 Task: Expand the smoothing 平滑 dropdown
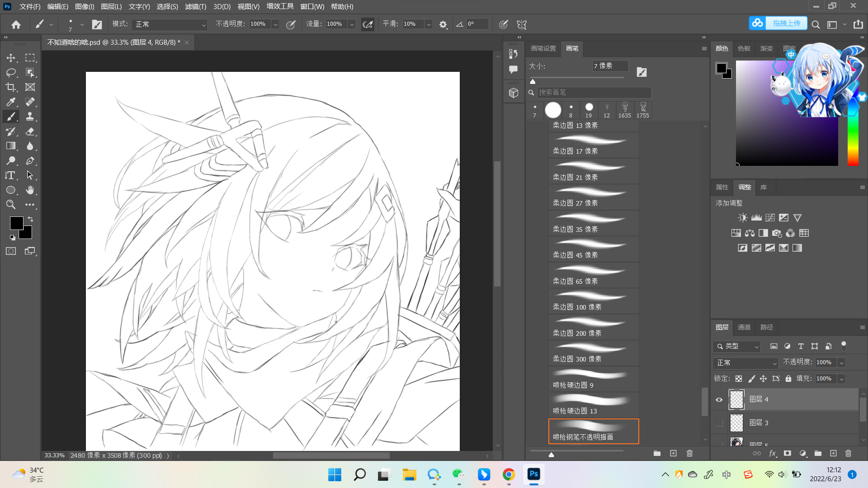coord(428,24)
